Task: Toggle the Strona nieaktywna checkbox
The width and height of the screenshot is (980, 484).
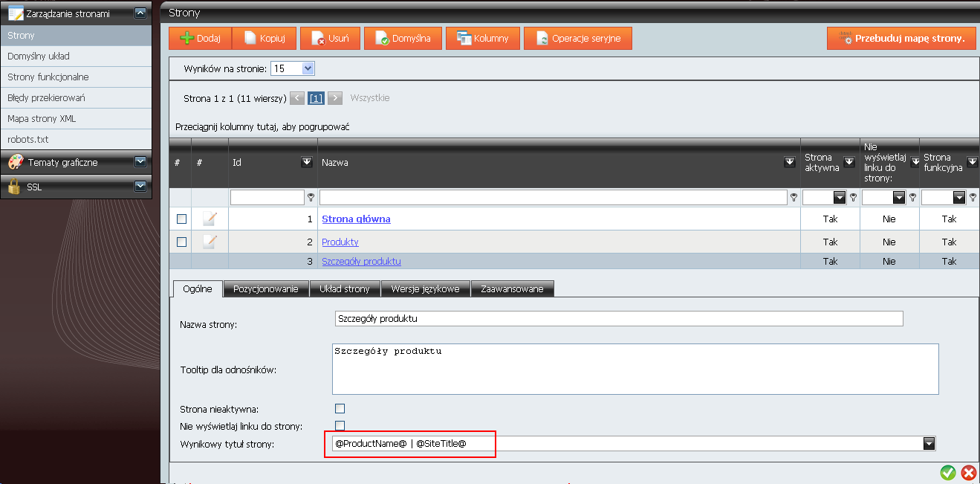Action: (x=340, y=408)
